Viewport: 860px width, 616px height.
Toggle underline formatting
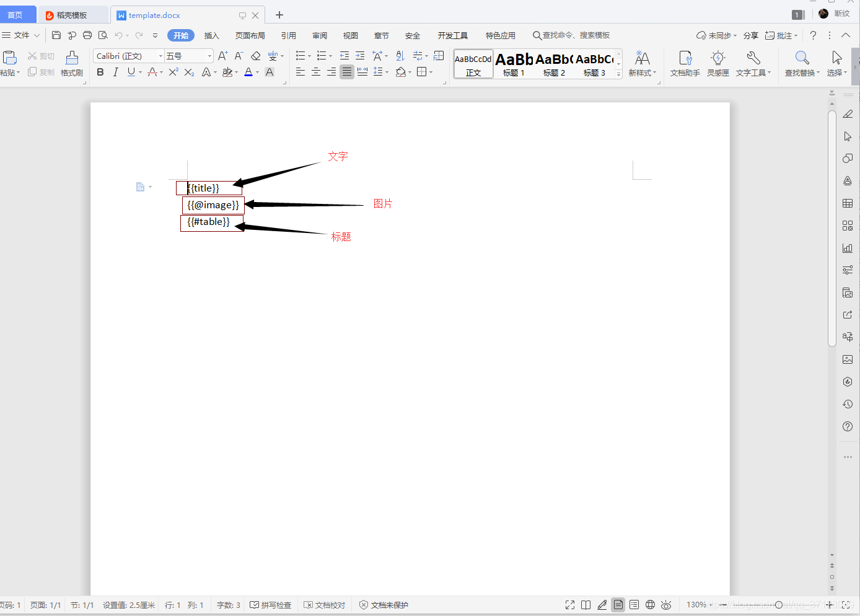point(131,73)
